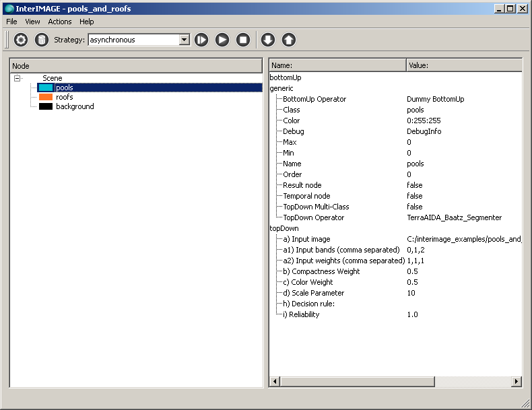
Task: Click the Value column header
Action: tap(463, 65)
